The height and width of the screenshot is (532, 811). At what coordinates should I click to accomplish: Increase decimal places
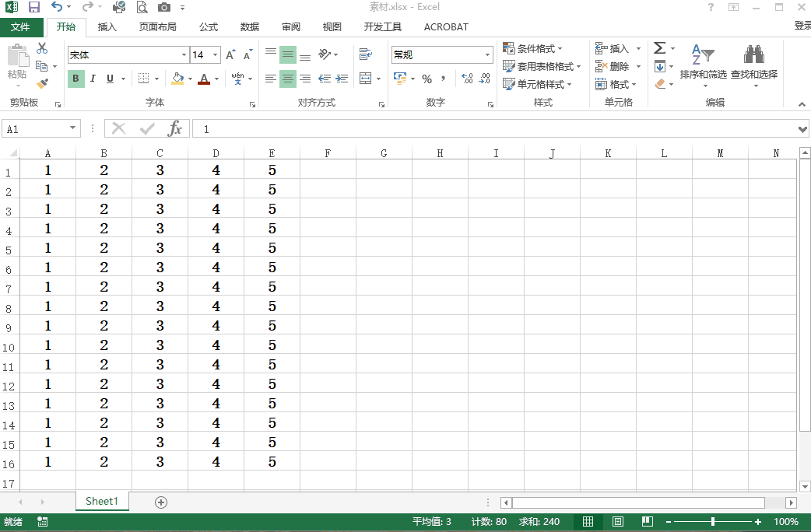coord(467,79)
